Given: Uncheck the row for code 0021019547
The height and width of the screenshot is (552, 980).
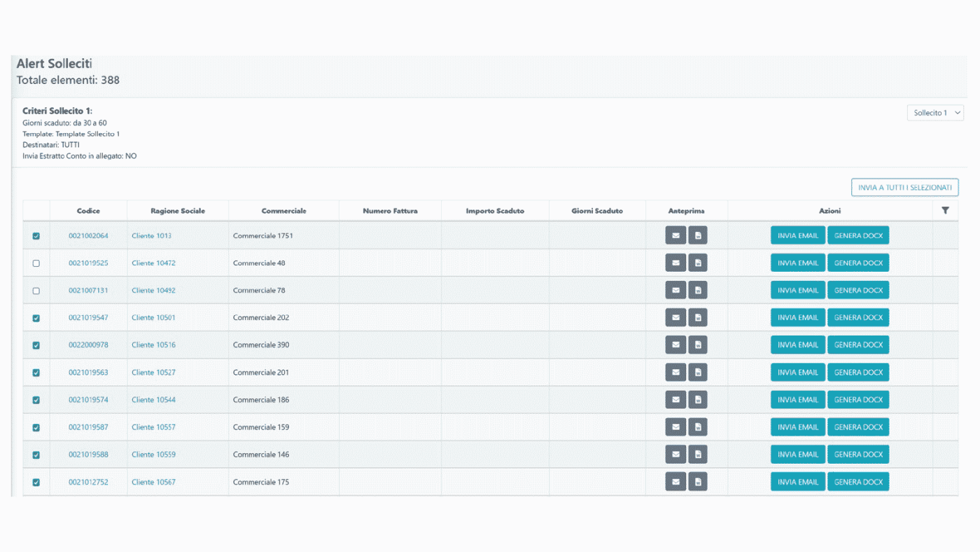Looking at the screenshot, I should [x=36, y=318].
